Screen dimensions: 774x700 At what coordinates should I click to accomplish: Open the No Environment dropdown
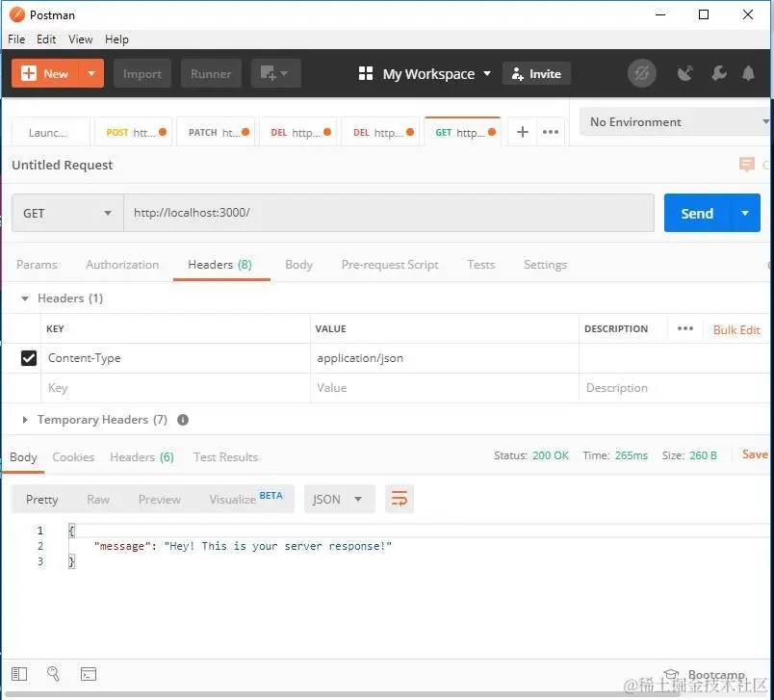click(676, 122)
